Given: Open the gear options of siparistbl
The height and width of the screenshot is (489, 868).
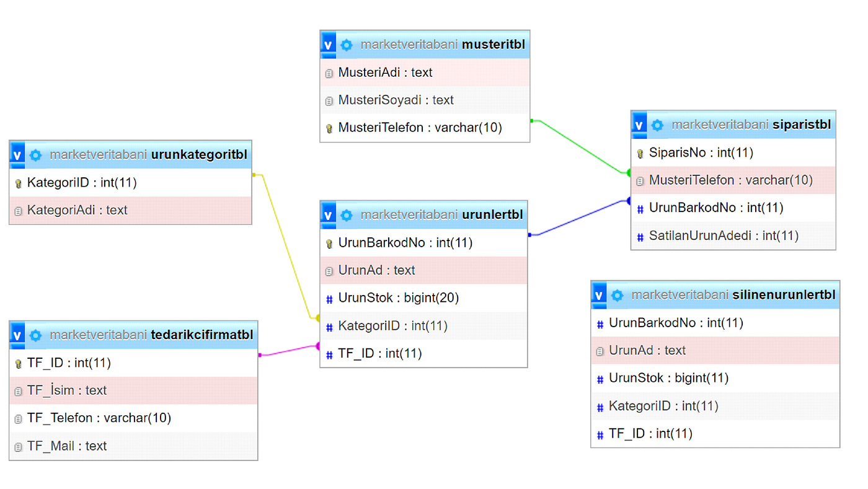Looking at the screenshot, I should coord(658,125).
